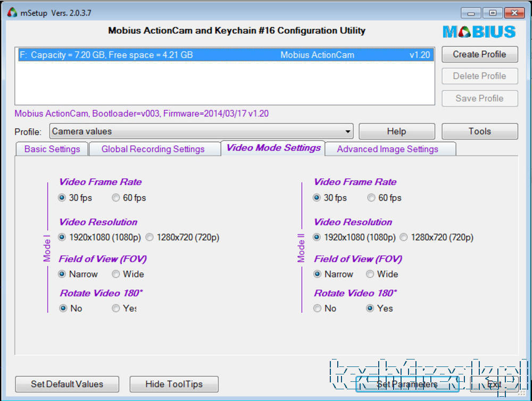Select the Video Mode Settings tab
Viewport: 532px width, 401px height.
[273, 148]
